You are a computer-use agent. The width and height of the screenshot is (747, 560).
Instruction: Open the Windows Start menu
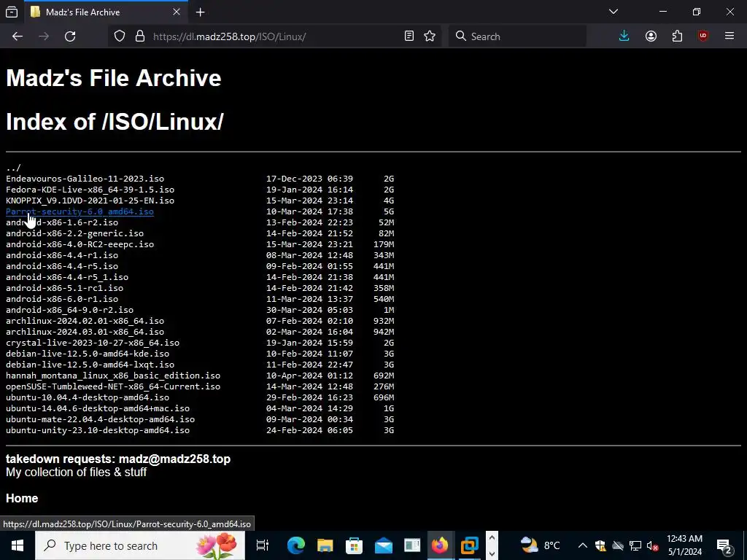18,545
